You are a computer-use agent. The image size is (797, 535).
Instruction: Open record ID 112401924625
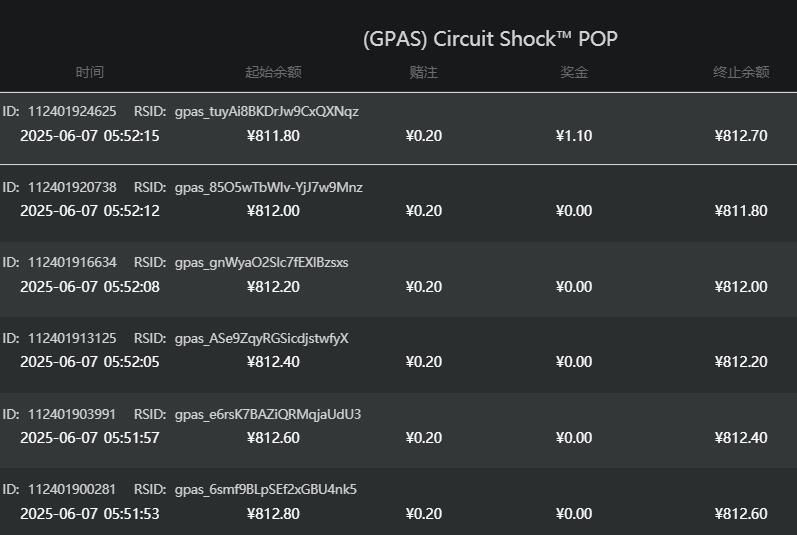[72, 111]
